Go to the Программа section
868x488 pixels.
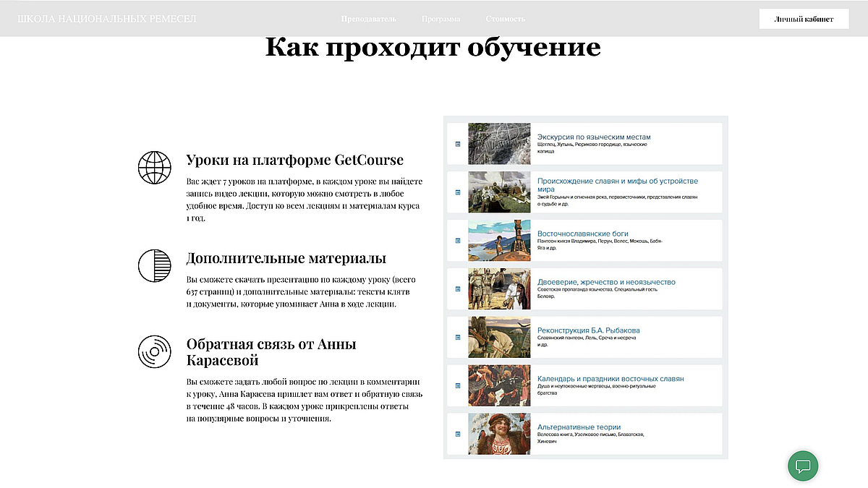[x=441, y=19]
